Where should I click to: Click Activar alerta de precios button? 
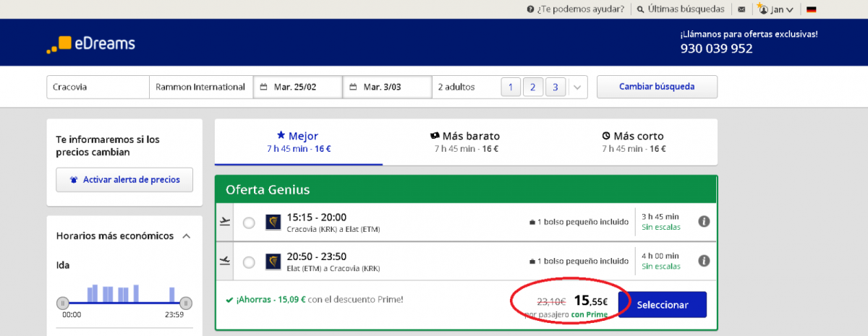click(x=124, y=180)
